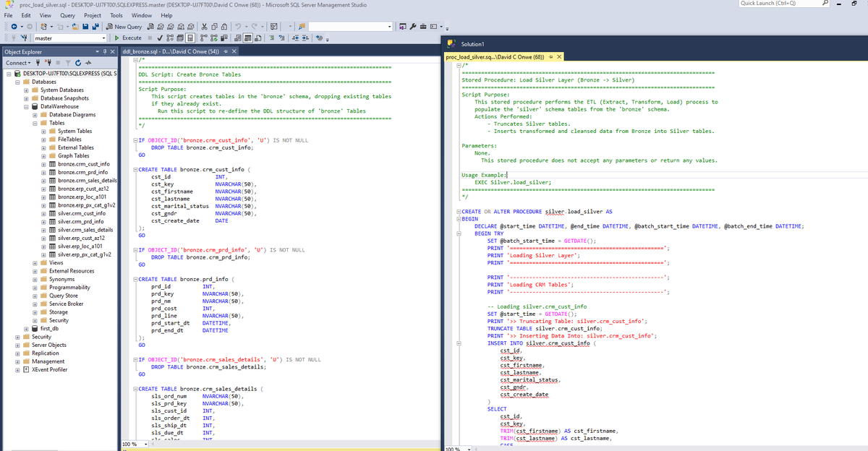Select the Query Store folder
The width and height of the screenshot is (868, 451).
64,296
